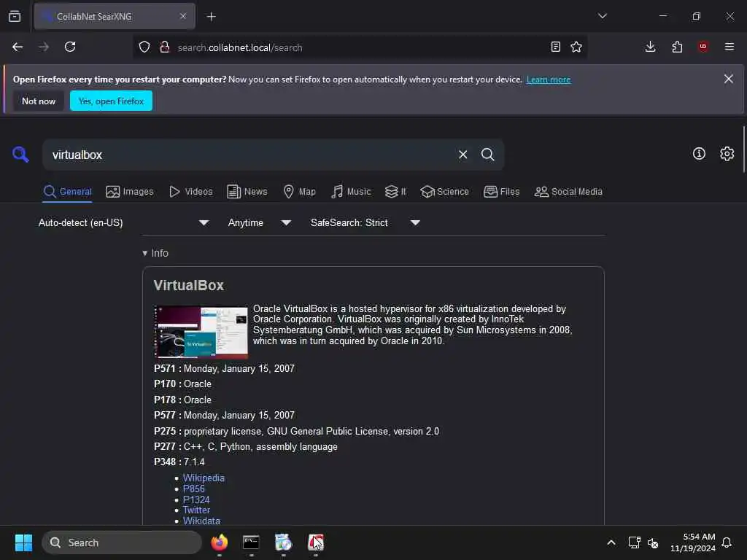Screen dimensions: 747x560
Task: Show hidden system tray icons
Action: click(x=611, y=542)
